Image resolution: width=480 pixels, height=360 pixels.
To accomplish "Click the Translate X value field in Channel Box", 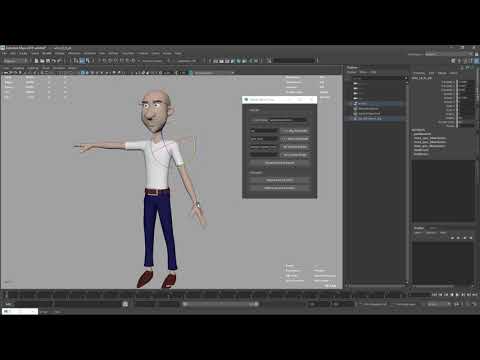I will click(466, 82).
